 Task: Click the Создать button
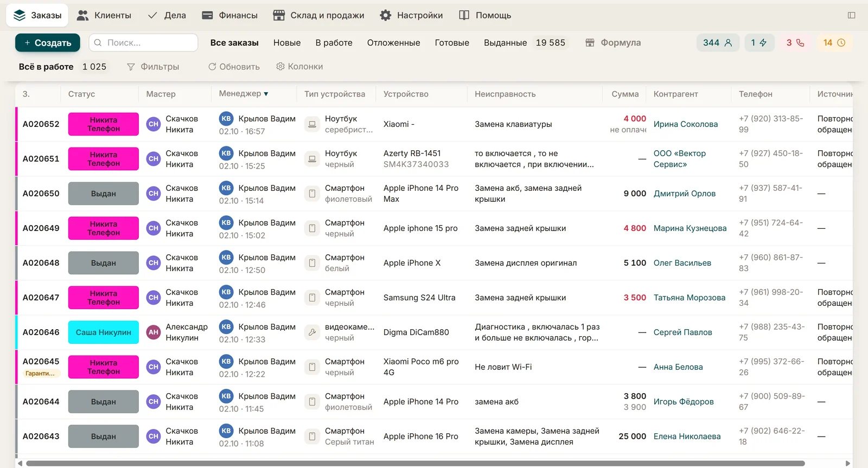click(48, 43)
